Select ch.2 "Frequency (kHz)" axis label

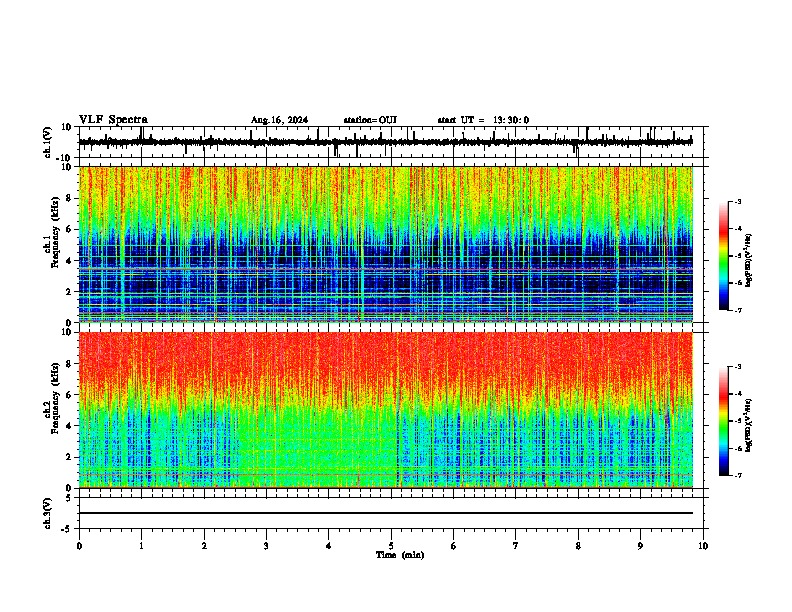57,398
